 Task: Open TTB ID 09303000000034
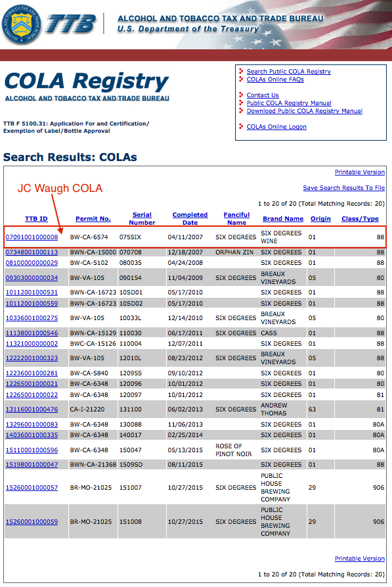(x=32, y=278)
